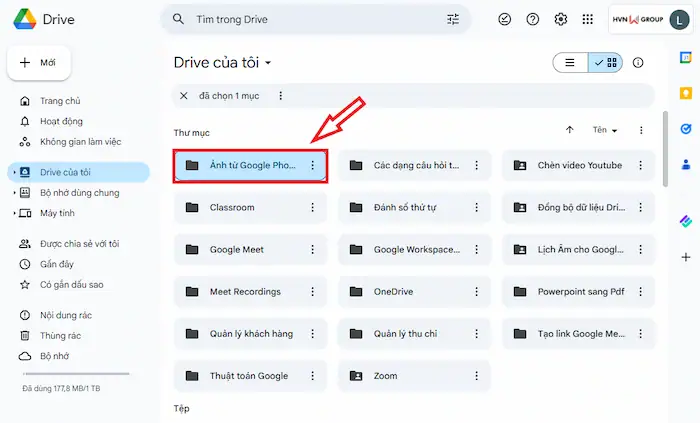This screenshot has height=423, width=700.
Task: Click the Mới new button
Action: tap(38, 62)
